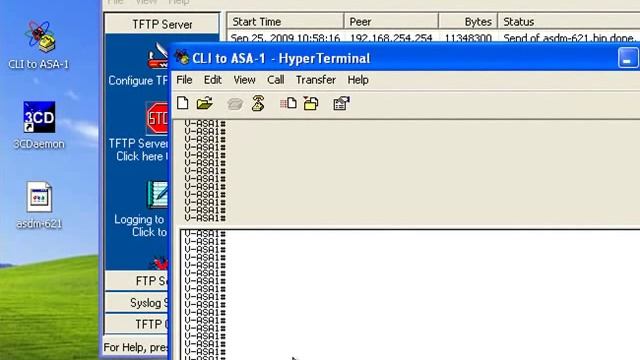Click the 192.168.254.254 peer cell in 3CDaemon
The width and height of the screenshot is (640, 360).
(x=391, y=38)
